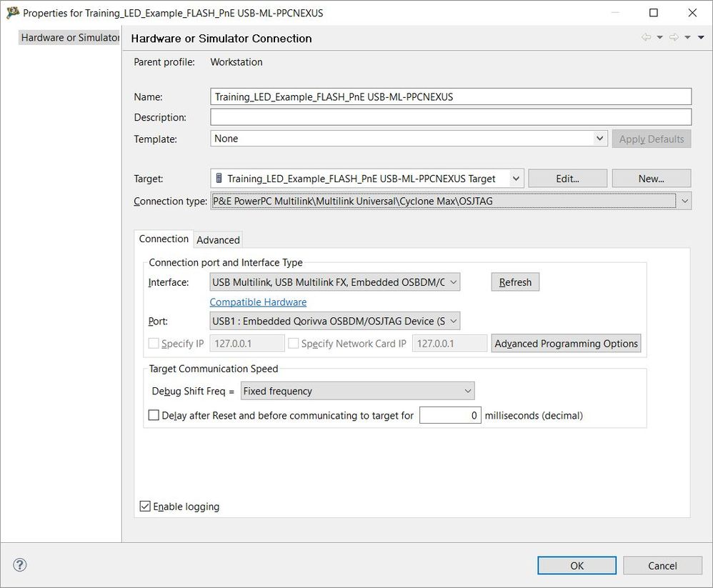Open the view menu triangle icon
713x588 pixels.
pyautogui.click(x=702, y=38)
